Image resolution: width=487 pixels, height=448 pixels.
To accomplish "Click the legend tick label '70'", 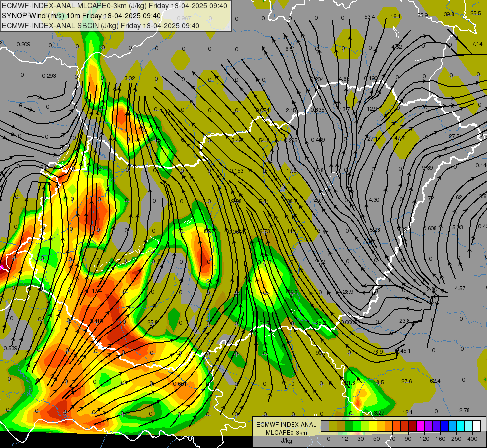I will click(392, 439).
